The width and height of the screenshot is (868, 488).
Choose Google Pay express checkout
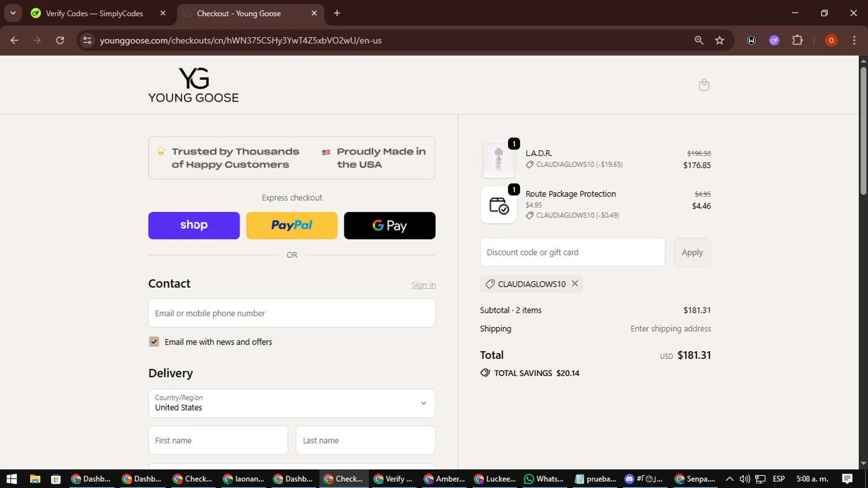point(389,225)
